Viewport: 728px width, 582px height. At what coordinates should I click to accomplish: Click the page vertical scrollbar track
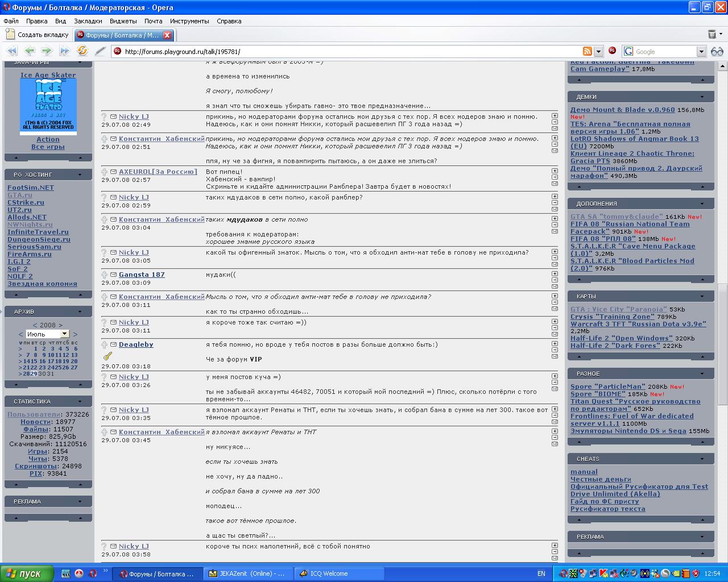click(722, 171)
